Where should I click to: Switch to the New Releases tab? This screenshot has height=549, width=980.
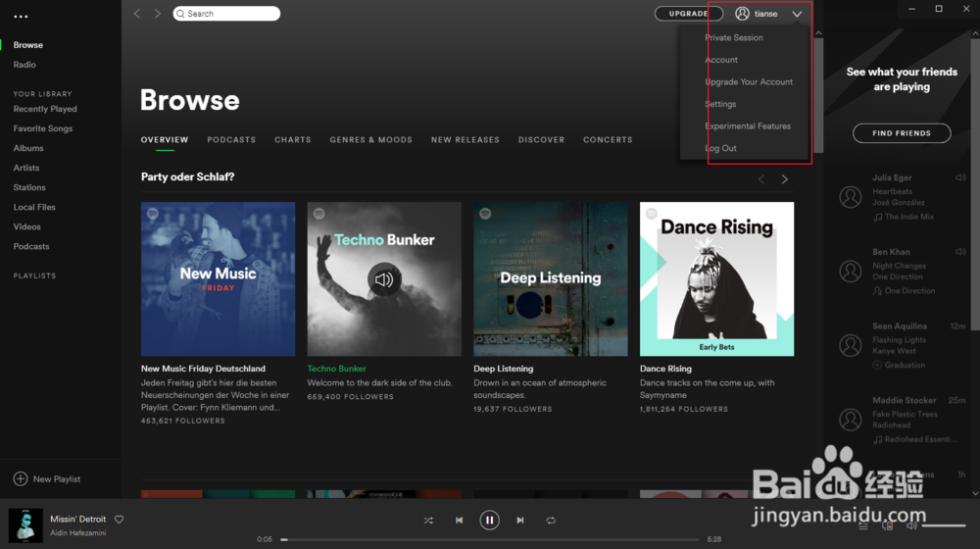tap(465, 140)
